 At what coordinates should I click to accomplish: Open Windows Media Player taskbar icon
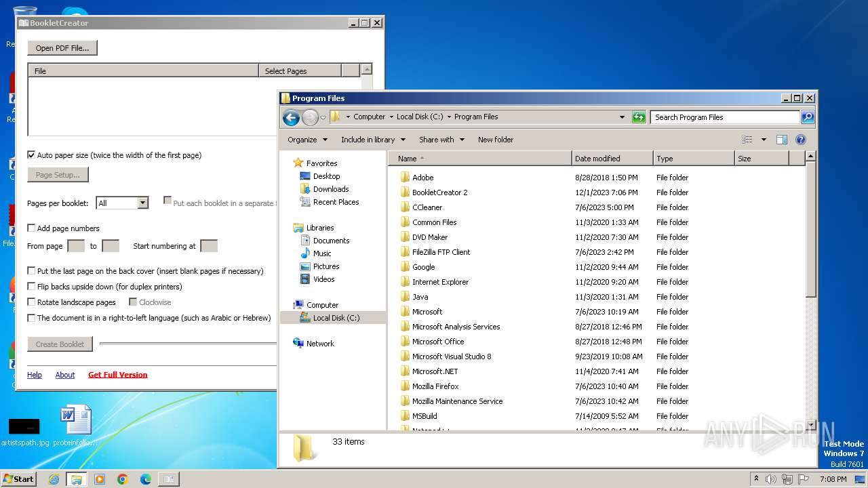(100, 479)
